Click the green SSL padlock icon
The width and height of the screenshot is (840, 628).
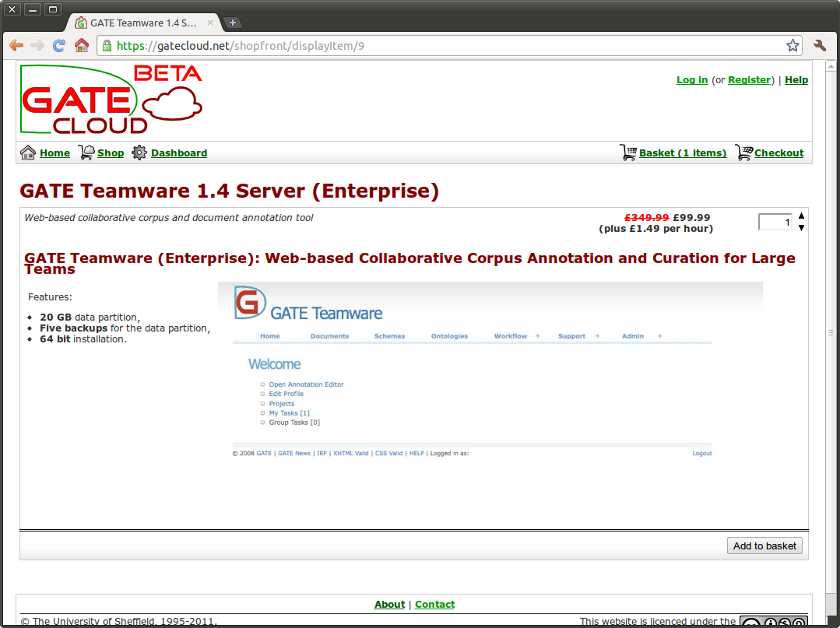tap(107, 45)
